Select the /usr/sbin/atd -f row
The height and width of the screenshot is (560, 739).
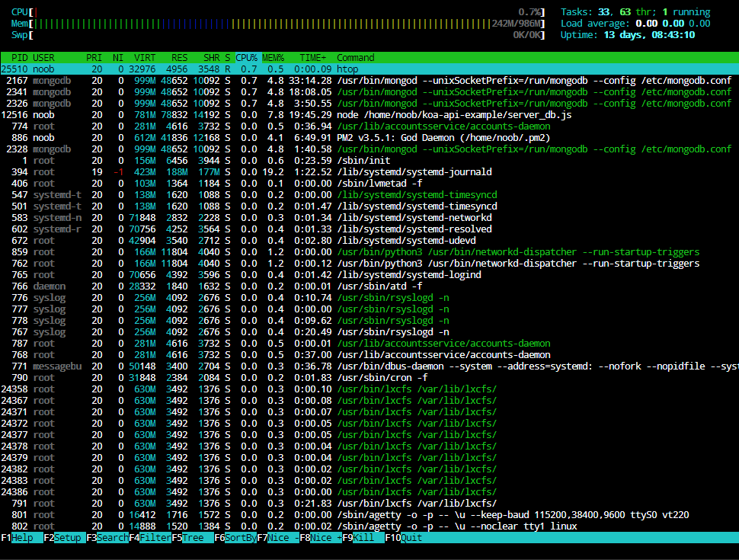[369, 286]
